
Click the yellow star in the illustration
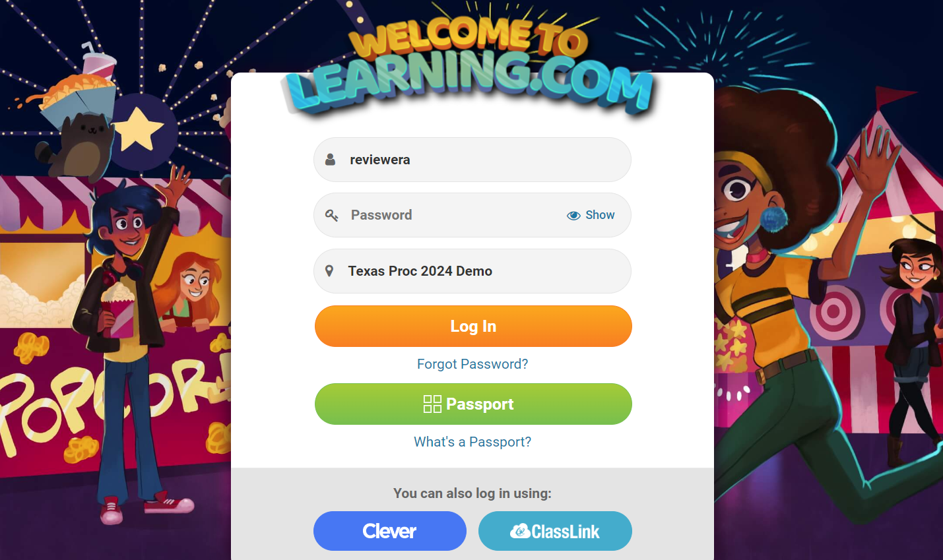138,129
